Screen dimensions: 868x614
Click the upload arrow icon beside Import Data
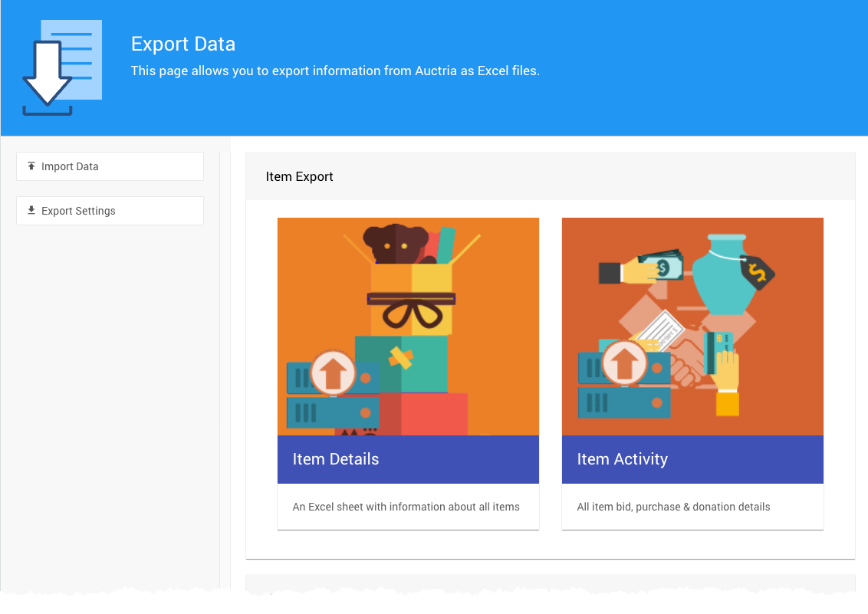coord(31,166)
